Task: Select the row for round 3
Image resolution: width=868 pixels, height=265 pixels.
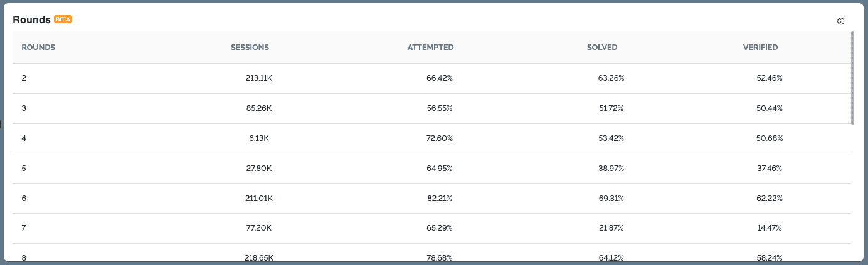Action: click(431, 108)
